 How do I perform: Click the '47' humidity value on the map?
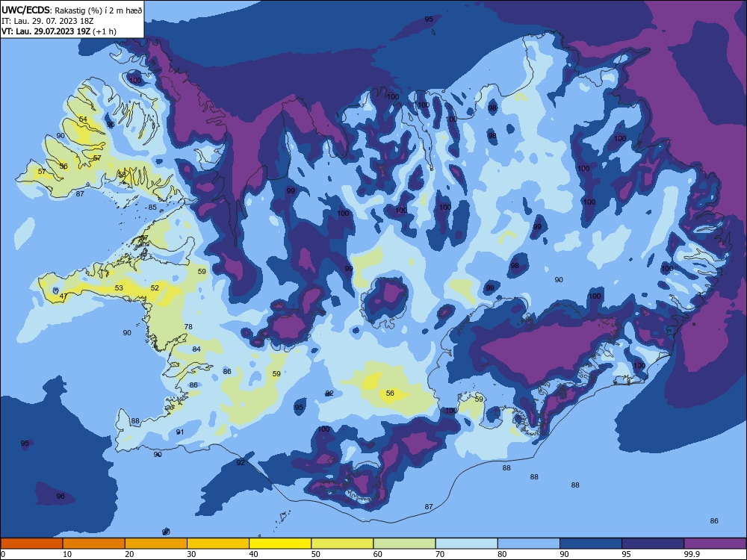[x=63, y=296]
